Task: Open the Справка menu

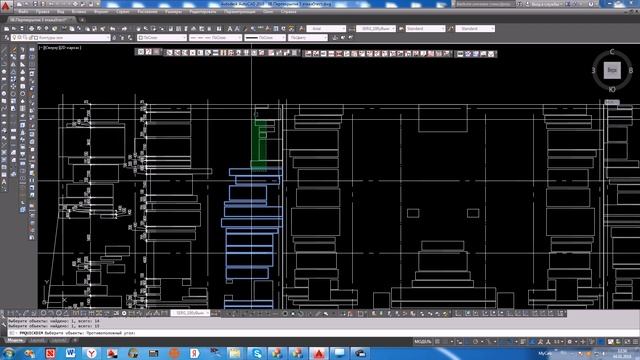Action: coord(289,12)
